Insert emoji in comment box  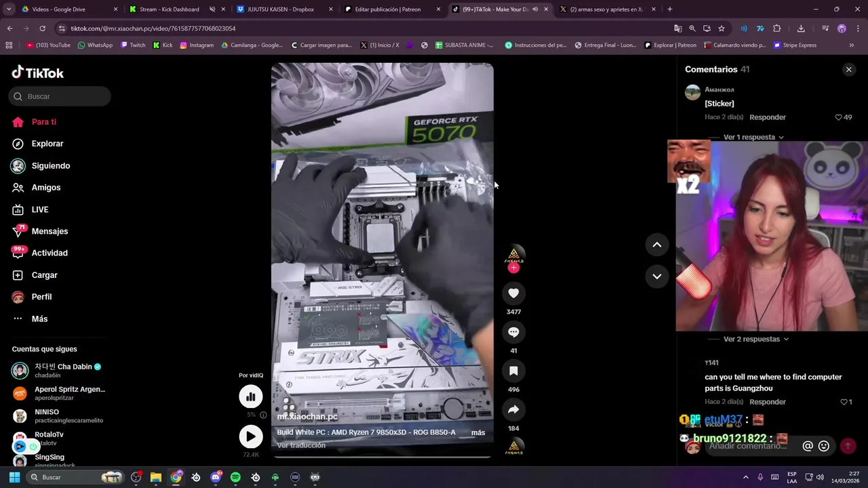[824, 446]
